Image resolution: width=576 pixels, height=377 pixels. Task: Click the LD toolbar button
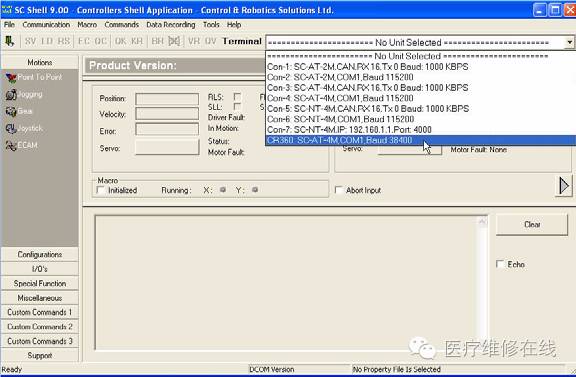pyautogui.click(x=47, y=41)
